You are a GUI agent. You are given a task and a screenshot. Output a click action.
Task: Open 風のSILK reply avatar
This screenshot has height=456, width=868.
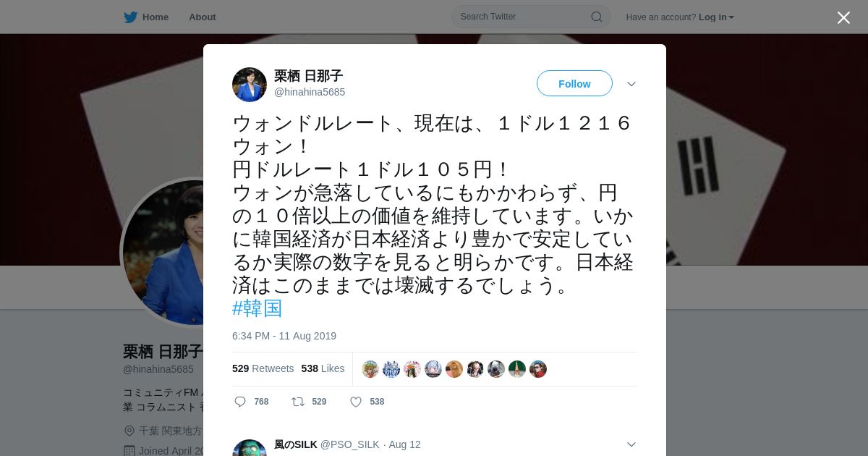(250, 448)
